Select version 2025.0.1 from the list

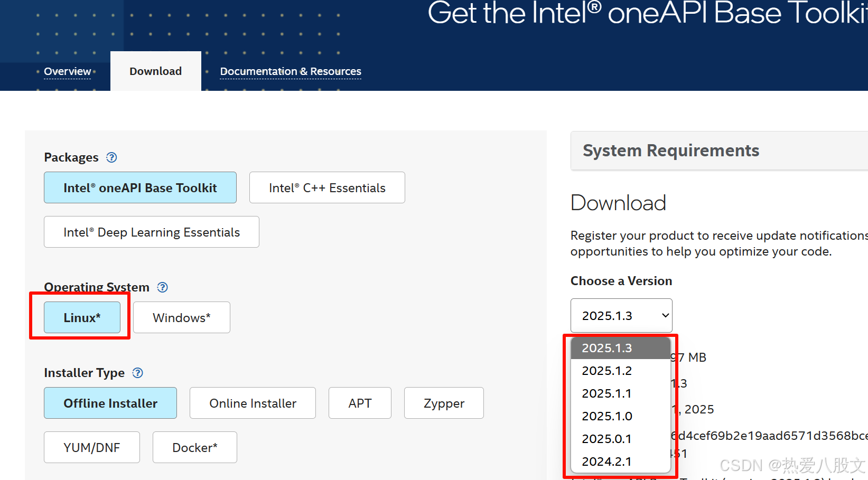coord(606,438)
